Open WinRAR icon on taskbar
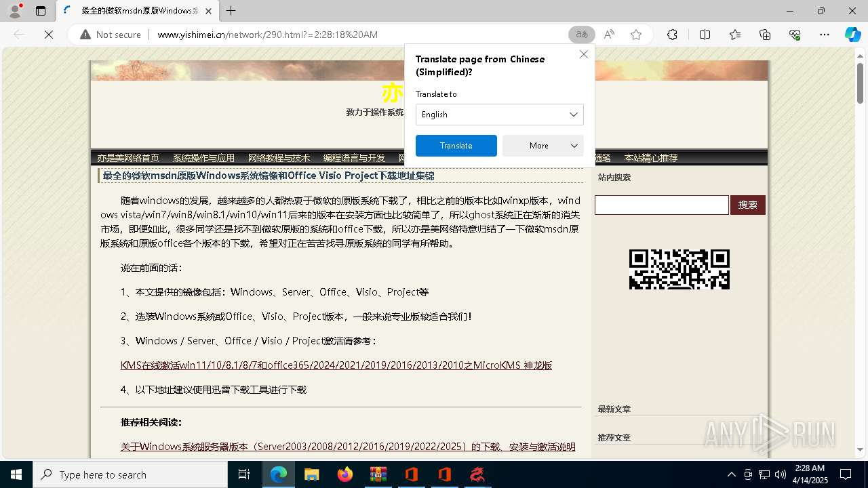This screenshot has width=868, height=488. (378, 474)
